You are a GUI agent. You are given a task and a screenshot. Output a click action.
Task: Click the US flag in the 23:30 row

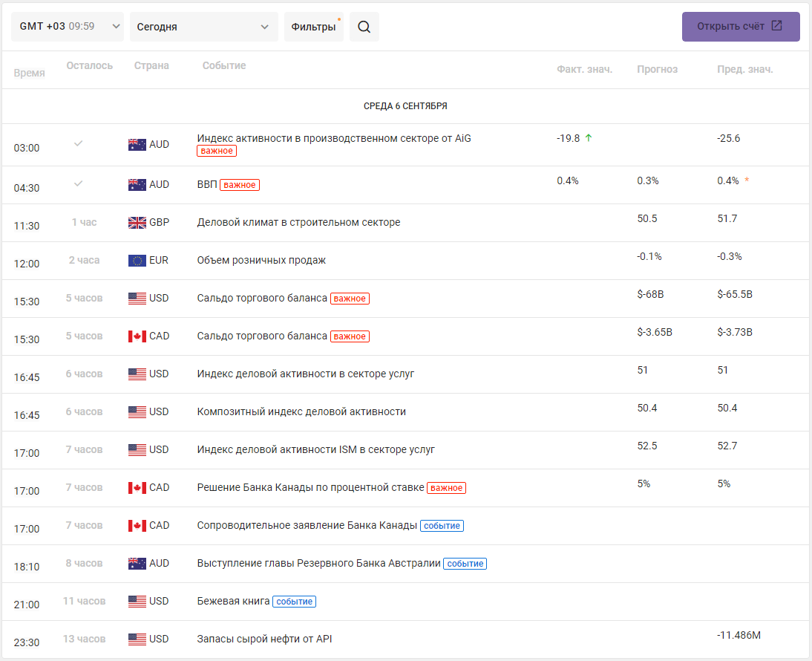click(x=137, y=639)
